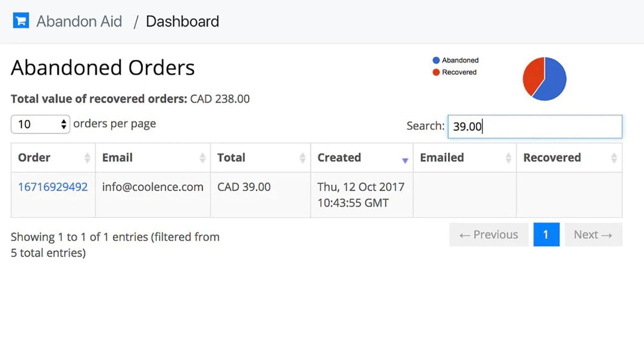The image size is (644, 362).
Task: Go to the Next page
Action: coord(593,235)
